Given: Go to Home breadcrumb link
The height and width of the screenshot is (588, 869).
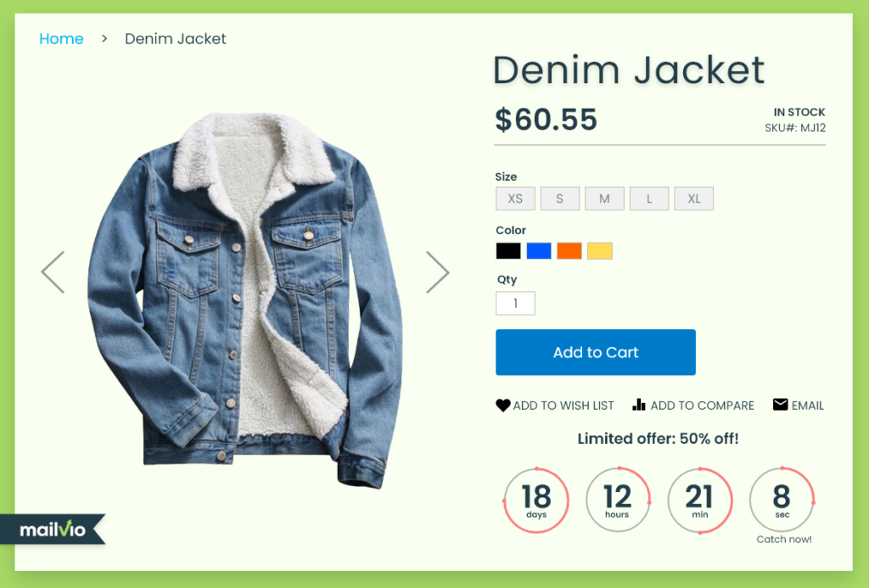Looking at the screenshot, I should [61, 39].
